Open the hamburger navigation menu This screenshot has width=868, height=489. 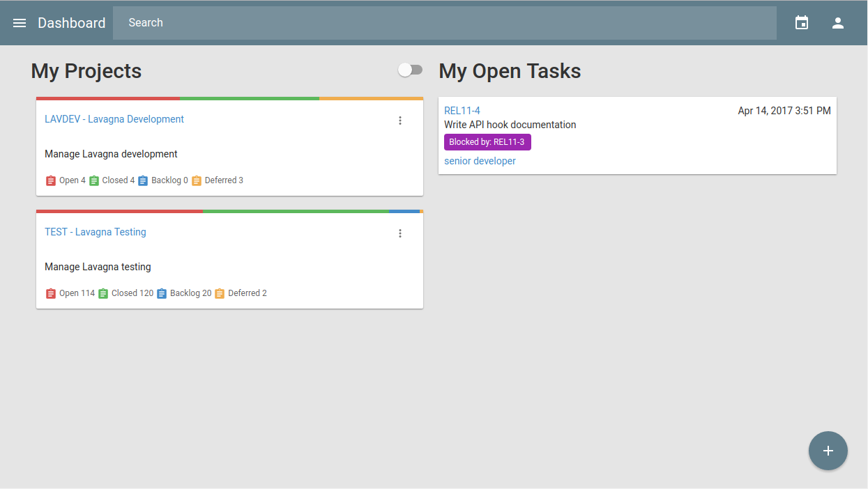(20, 23)
